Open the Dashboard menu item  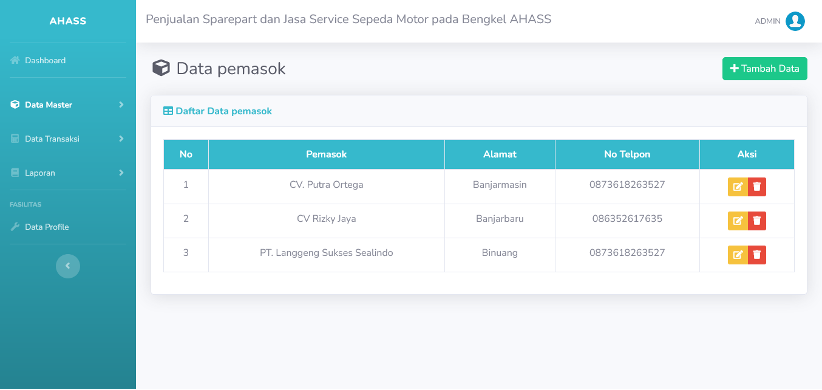point(68,60)
